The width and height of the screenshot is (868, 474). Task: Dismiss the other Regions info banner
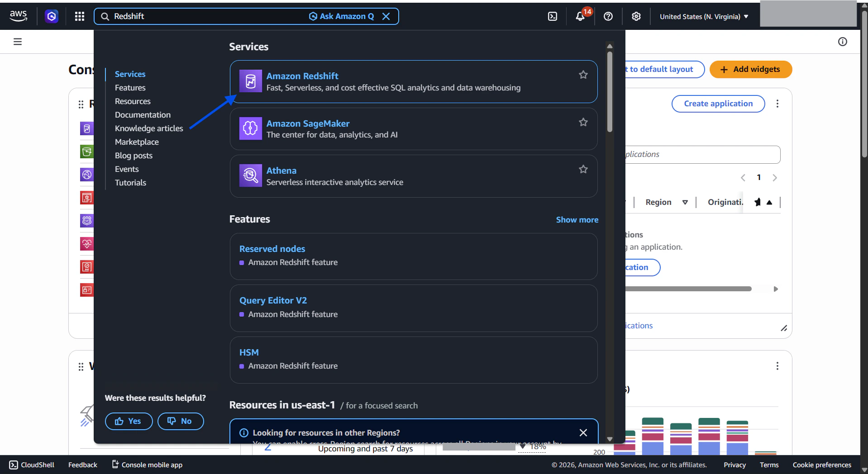(583, 433)
